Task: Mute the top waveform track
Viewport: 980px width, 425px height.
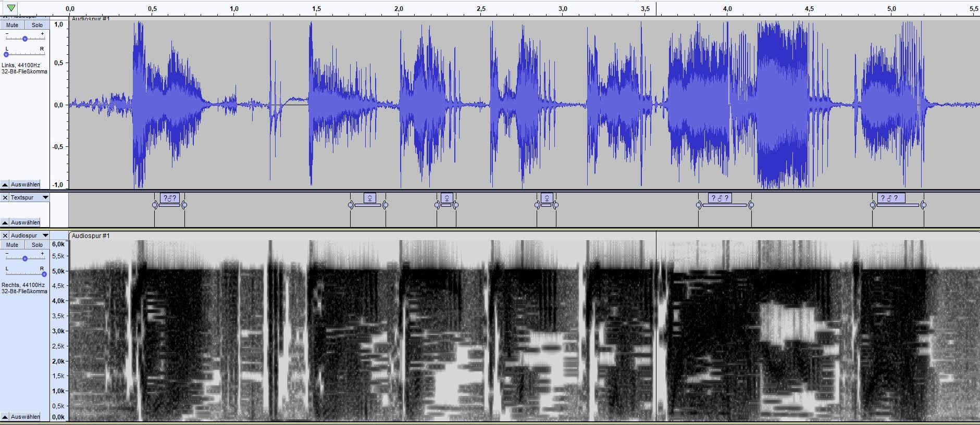Action: pyautogui.click(x=13, y=25)
